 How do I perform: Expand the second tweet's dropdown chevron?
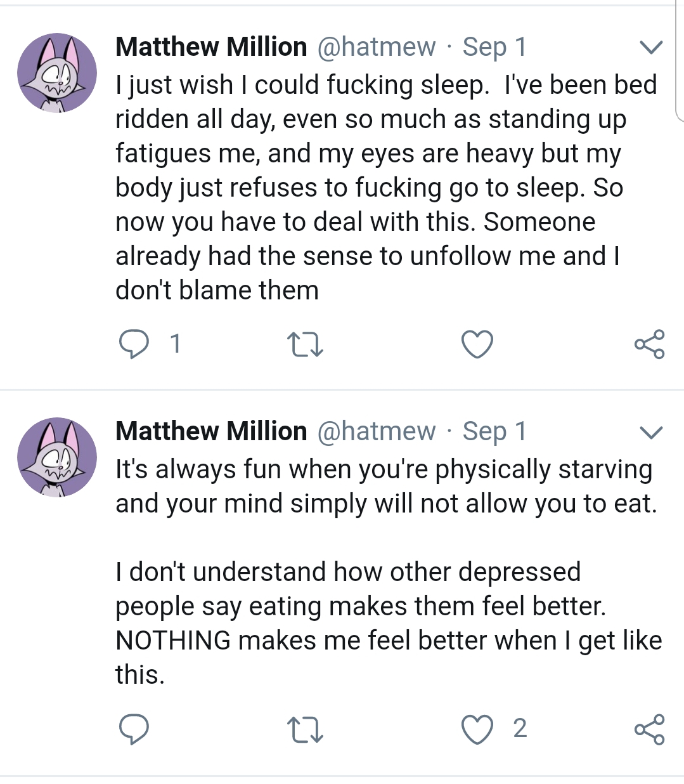click(x=651, y=433)
